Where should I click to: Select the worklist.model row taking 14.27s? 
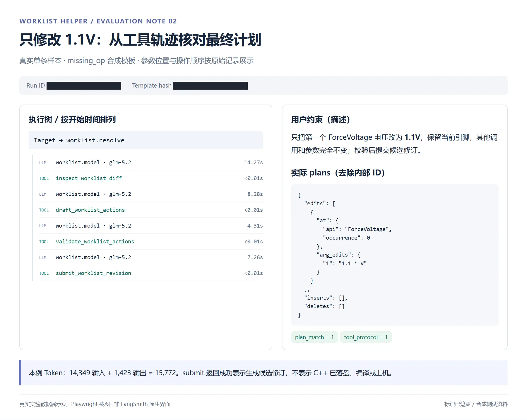[151, 162]
